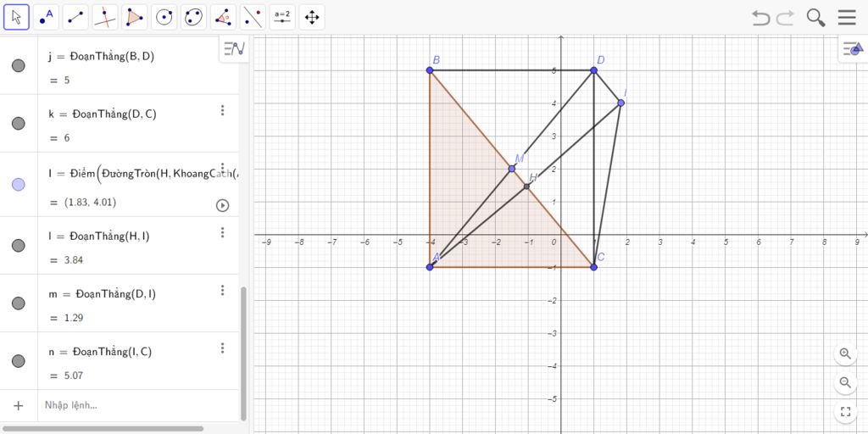Screen dimensions: 868x434
Task: Select point D on the graph
Action: click(594, 70)
